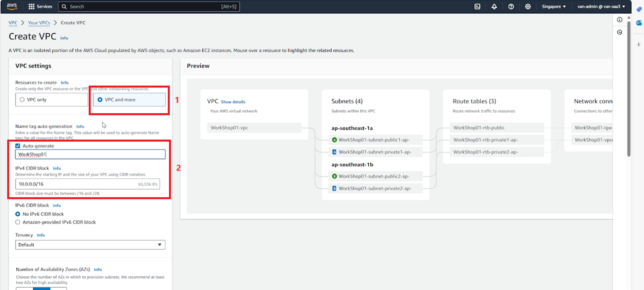The image size is (644, 290).
Task: Select WorkShop01-subnet-private2-ap- entry
Action: [376, 188]
